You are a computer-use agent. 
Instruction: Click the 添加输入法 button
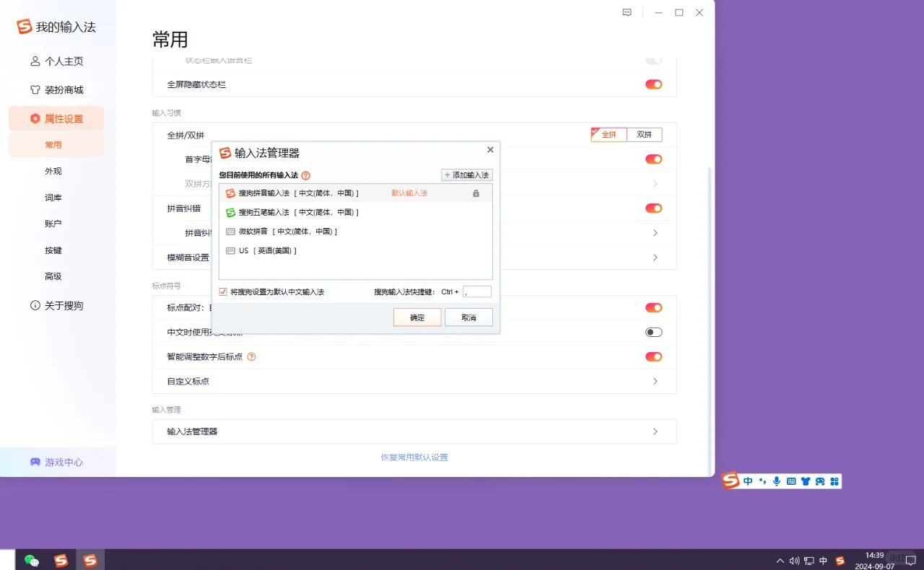[x=467, y=175]
